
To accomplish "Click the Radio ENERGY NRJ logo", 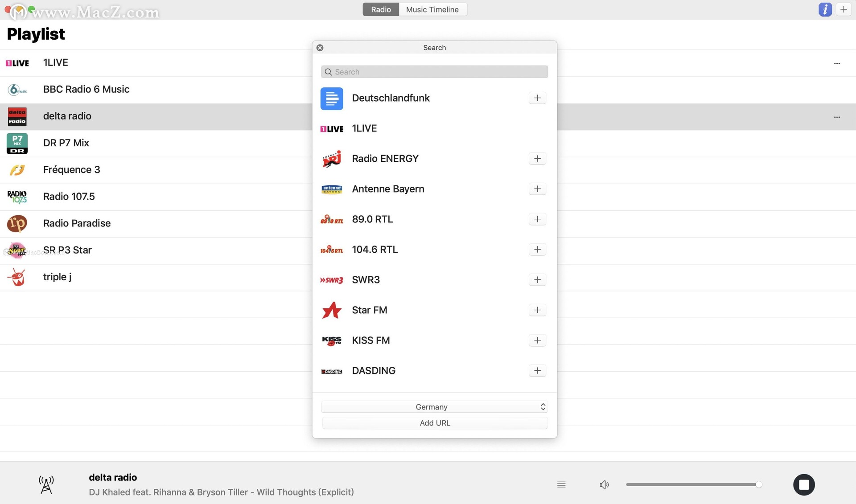I will (332, 159).
